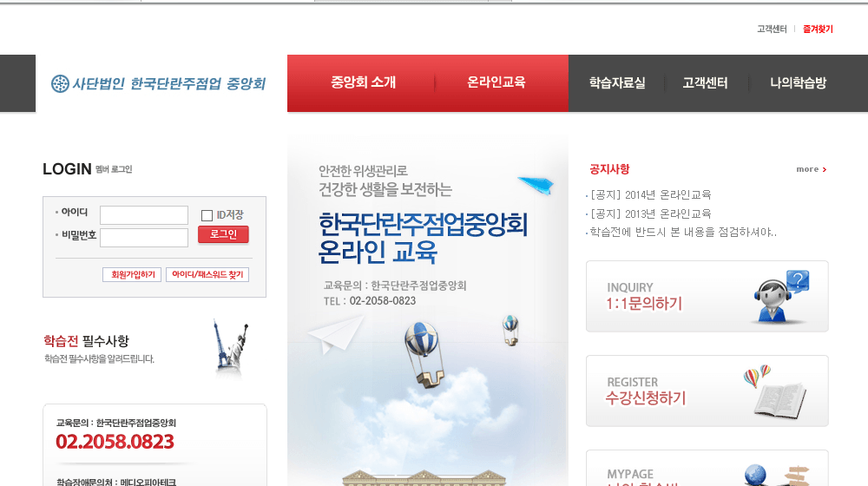
Task: Focus the 비밀번호 password field
Action: (x=144, y=238)
